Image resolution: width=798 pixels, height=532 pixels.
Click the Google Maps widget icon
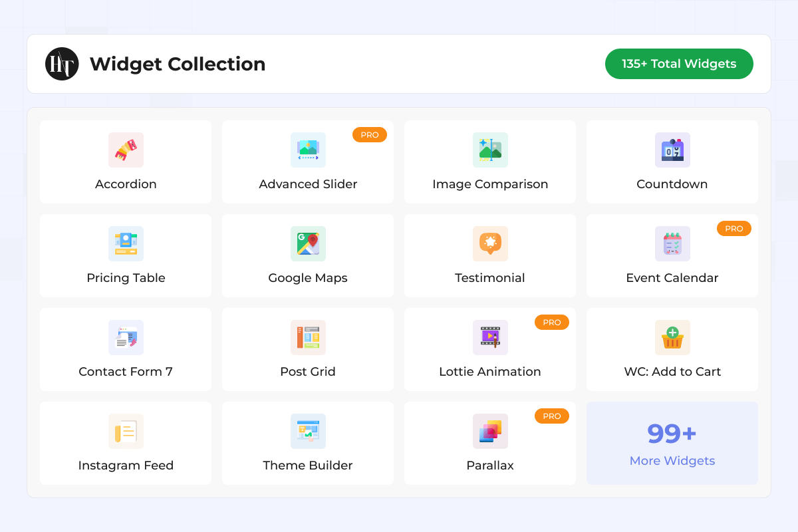(308, 243)
